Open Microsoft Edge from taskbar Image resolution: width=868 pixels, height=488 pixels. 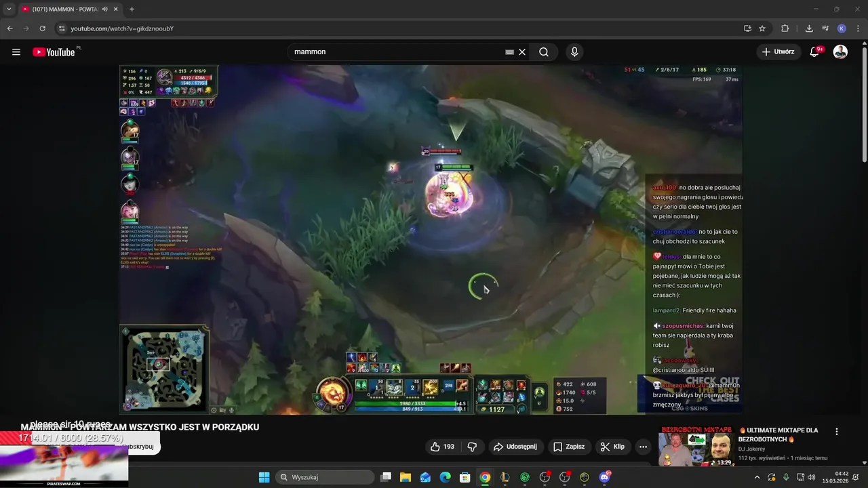pos(445,477)
